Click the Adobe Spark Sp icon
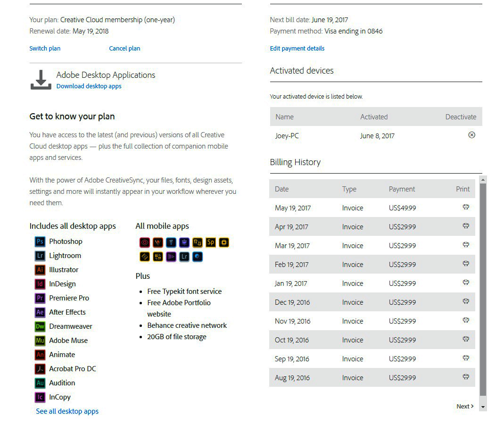Screen dimensions: 504x425 click(211, 242)
